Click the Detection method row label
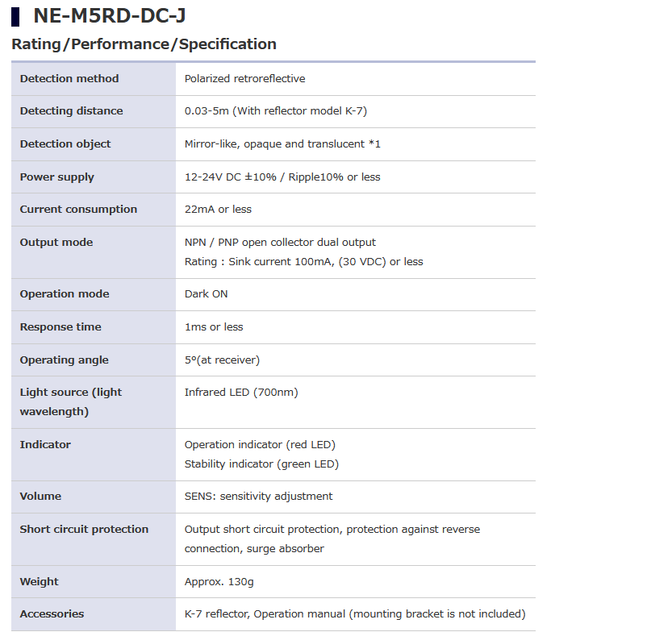Image resolution: width=672 pixels, height=632 pixels. pyautogui.click(x=69, y=78)
